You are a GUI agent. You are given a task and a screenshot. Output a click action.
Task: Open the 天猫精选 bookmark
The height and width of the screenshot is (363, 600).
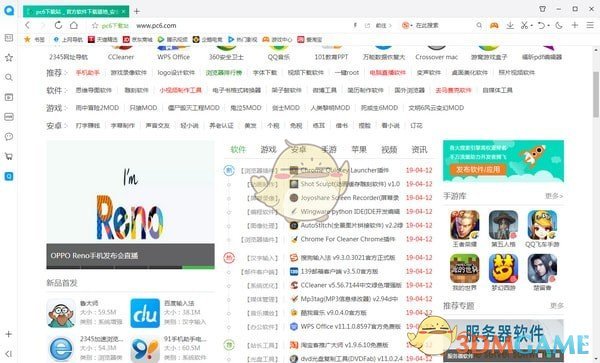click(x=103, y=39)
